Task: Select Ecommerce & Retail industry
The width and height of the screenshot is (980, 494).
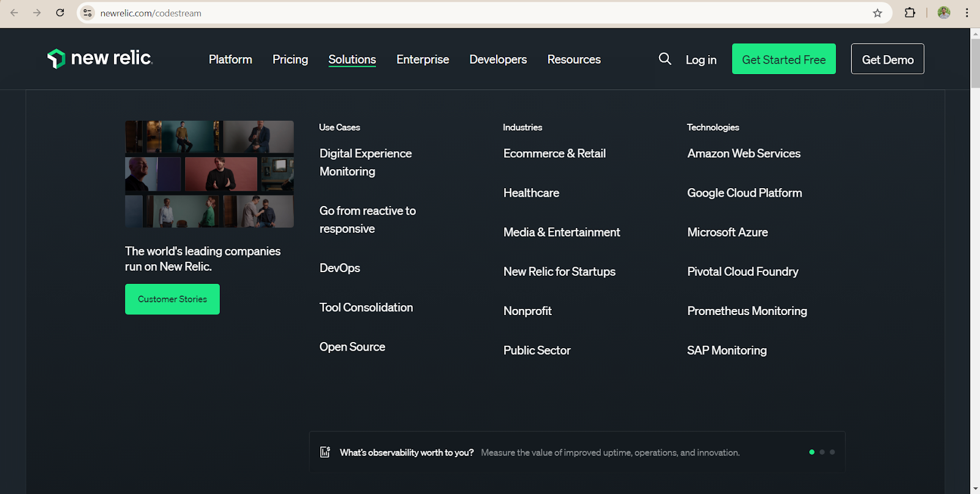Action: [554, 153]
